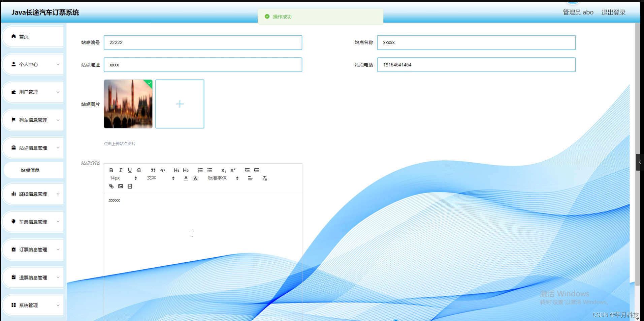
Task: Click 退出登录 to log out
Action: tap(613, 12)
